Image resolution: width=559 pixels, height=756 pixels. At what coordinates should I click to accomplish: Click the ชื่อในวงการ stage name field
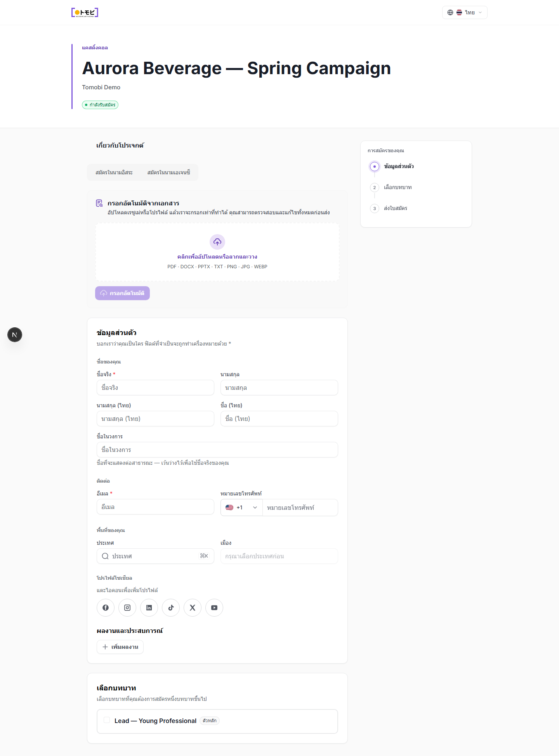(x=217, y=450)
